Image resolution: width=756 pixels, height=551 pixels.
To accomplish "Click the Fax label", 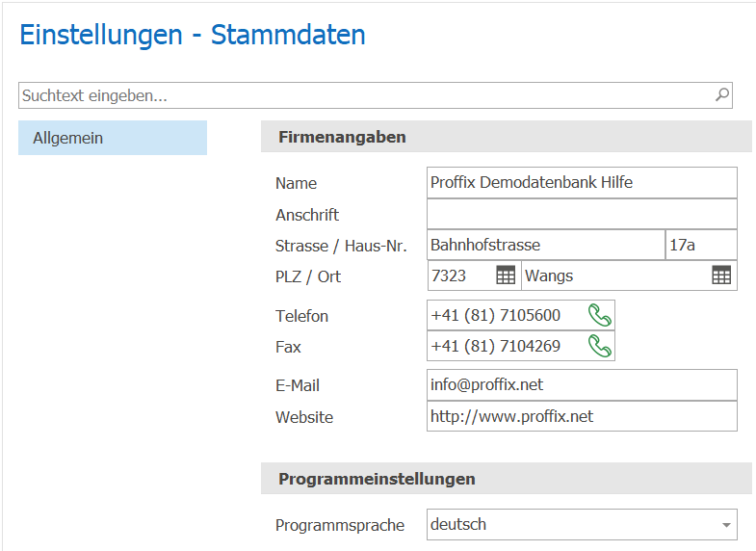I will pos(288,347).
